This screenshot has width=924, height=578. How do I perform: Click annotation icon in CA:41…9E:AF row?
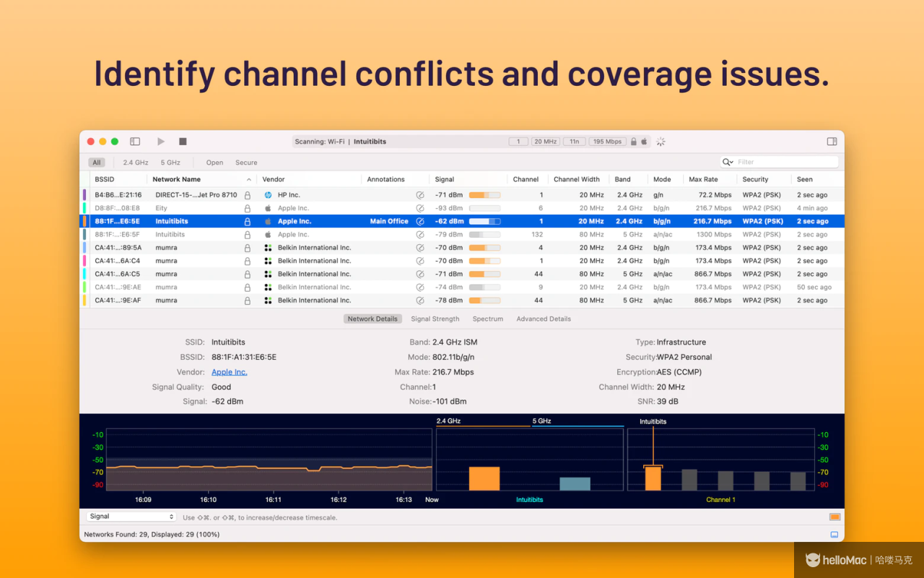(x=420, y=300)
